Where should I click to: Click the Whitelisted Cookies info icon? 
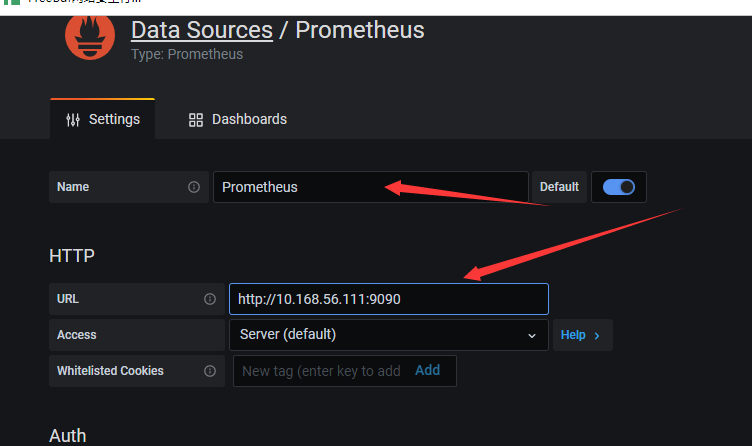tap(210, 371)
